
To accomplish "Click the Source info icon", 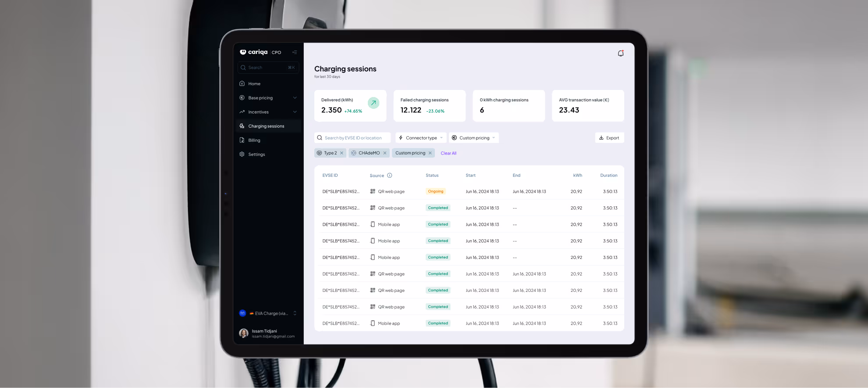I will pyautogui.click(x=389, y=175).
